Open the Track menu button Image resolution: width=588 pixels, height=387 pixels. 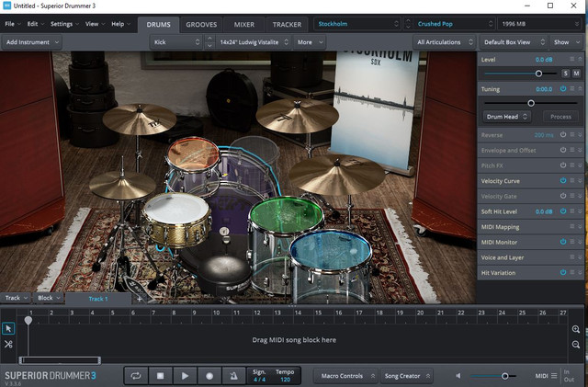[16, 298]
